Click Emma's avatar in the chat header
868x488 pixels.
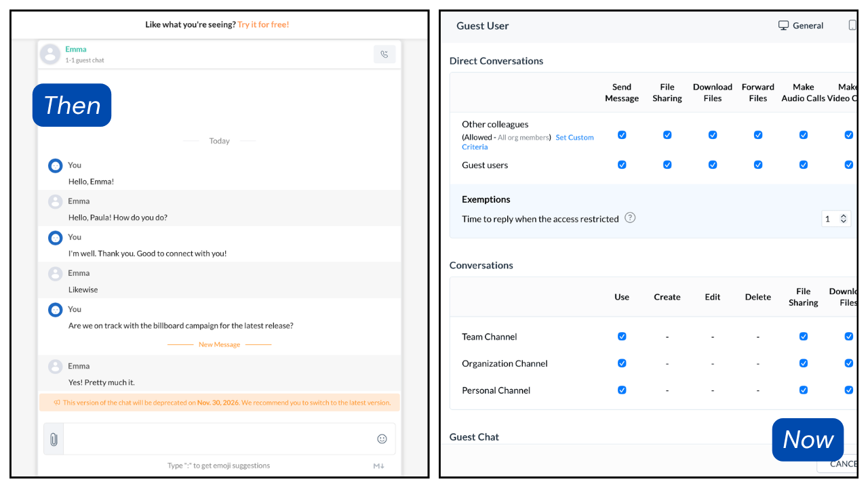[x=50, y=54]
